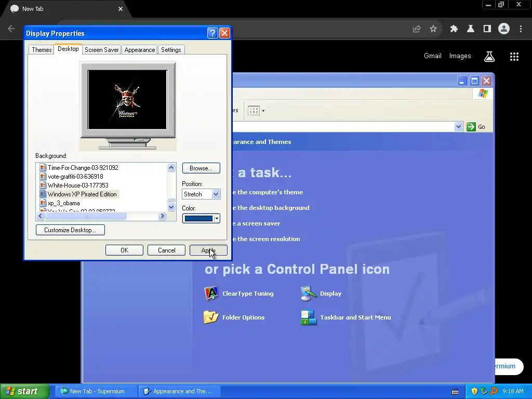The height and width of the screenshot is (399, 532).
Task: Close the New Tab browser tab
Action: [121, 9]
